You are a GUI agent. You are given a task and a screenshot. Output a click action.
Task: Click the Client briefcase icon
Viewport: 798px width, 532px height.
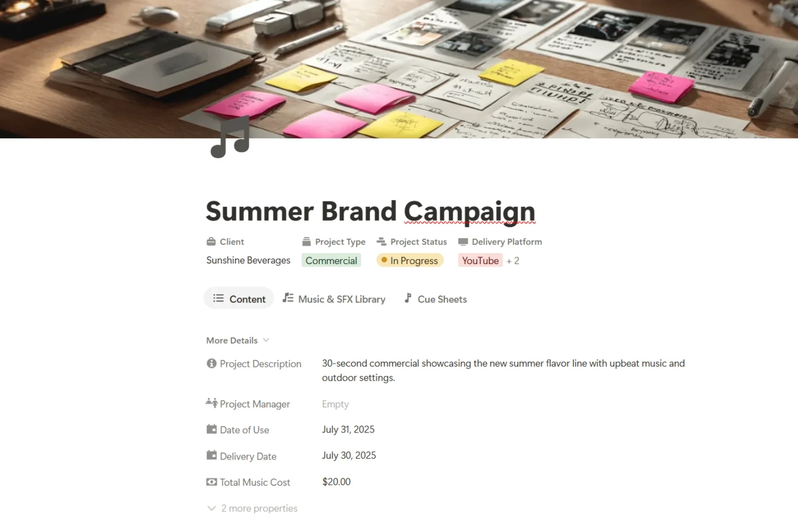coord(211,242)
